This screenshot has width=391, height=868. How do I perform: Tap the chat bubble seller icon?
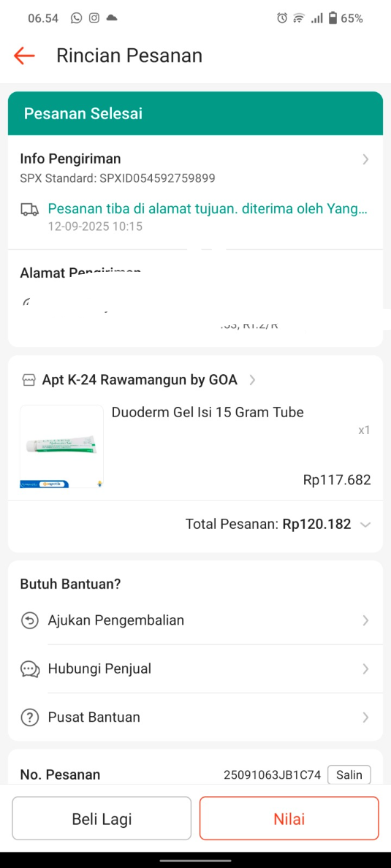pos(30,669)
